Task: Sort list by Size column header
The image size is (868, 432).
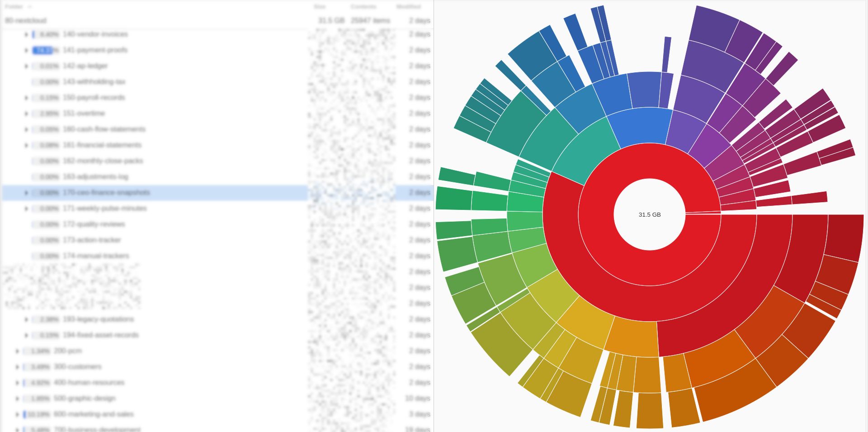Action: (320, 7)
